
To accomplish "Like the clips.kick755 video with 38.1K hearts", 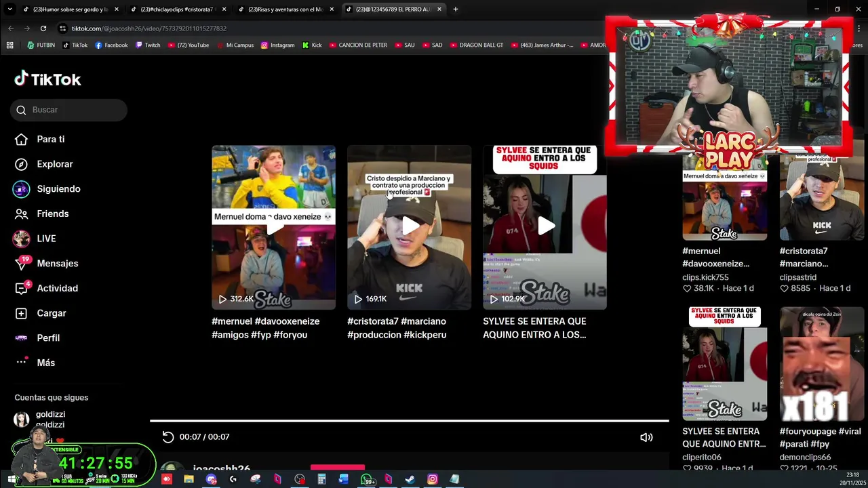I will pyautogui.click(x=687, y=289).
